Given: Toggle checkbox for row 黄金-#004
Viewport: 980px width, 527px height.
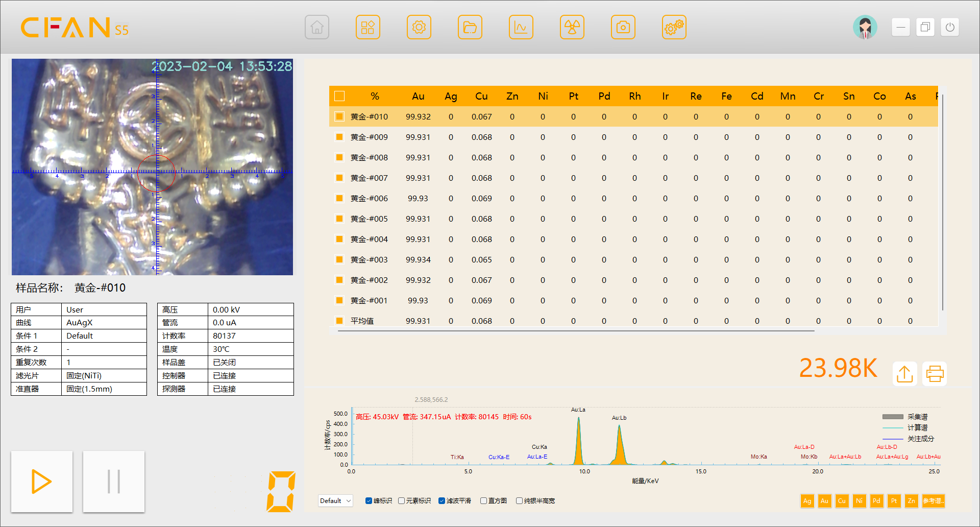Looking at the screenshot, I should [x=339, y=239].
